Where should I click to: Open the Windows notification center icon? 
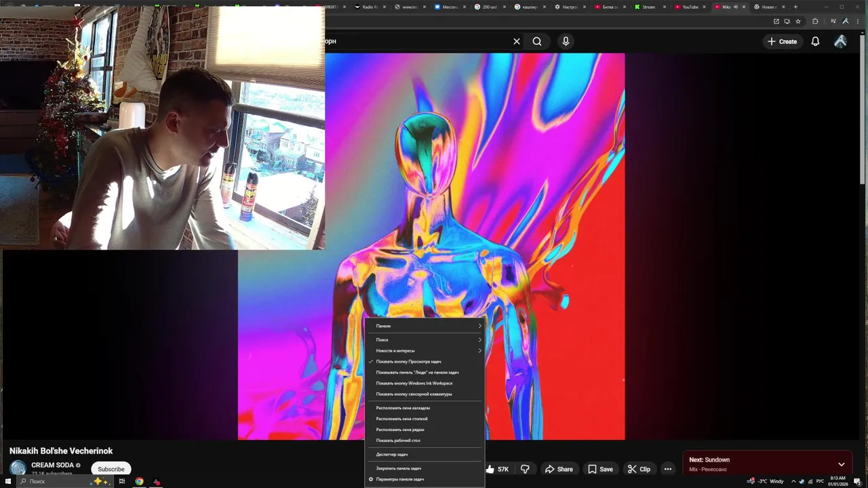pyautogui.click(x=857, y=481)
